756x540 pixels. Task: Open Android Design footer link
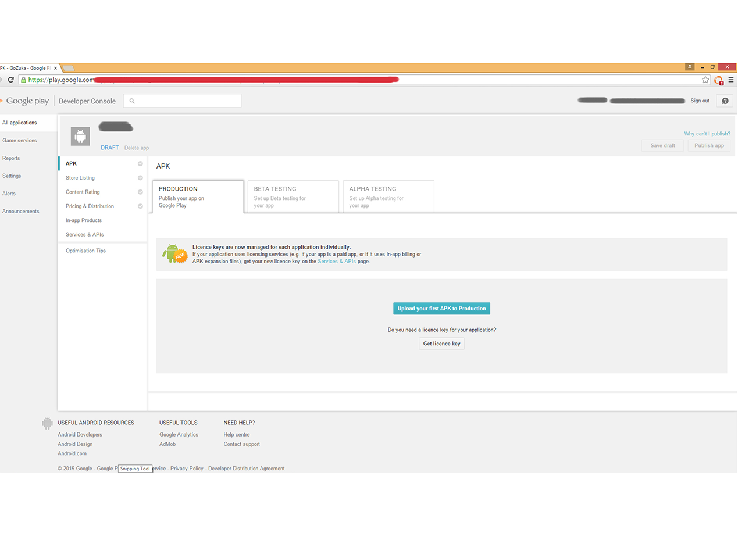[75, 444]
